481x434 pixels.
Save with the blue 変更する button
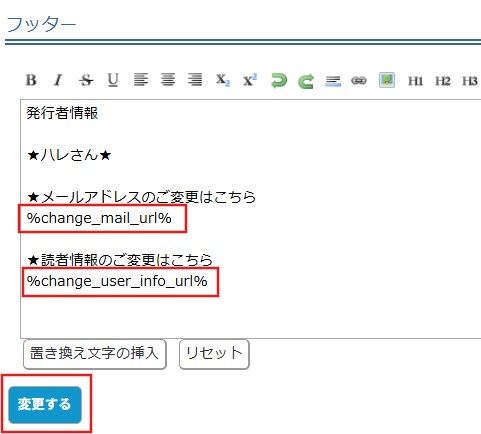coord(45,405)
